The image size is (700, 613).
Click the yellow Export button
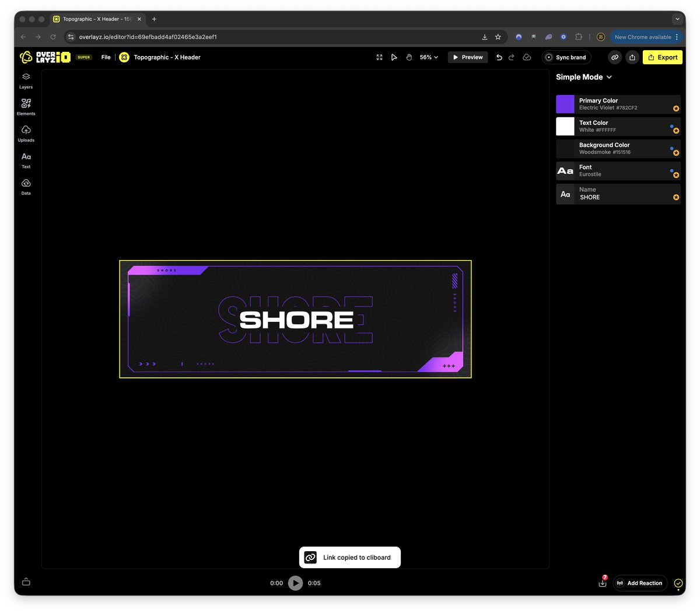[x=663, y=57]
